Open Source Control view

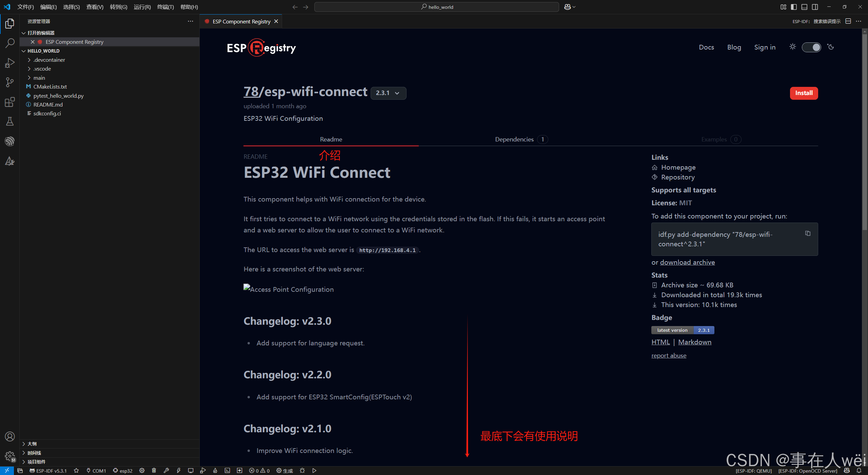(x=10, y=82)
